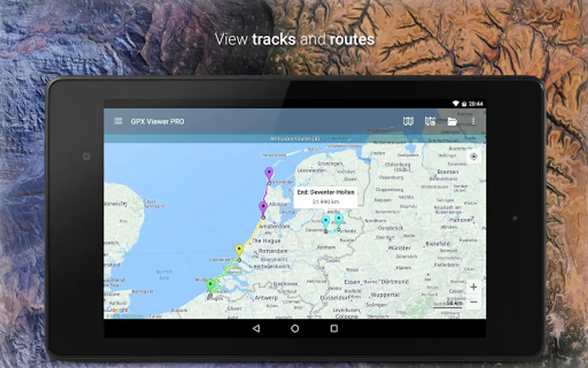
Task: Select the lower purple pin near Alkmaar
Action: [263, 208]
